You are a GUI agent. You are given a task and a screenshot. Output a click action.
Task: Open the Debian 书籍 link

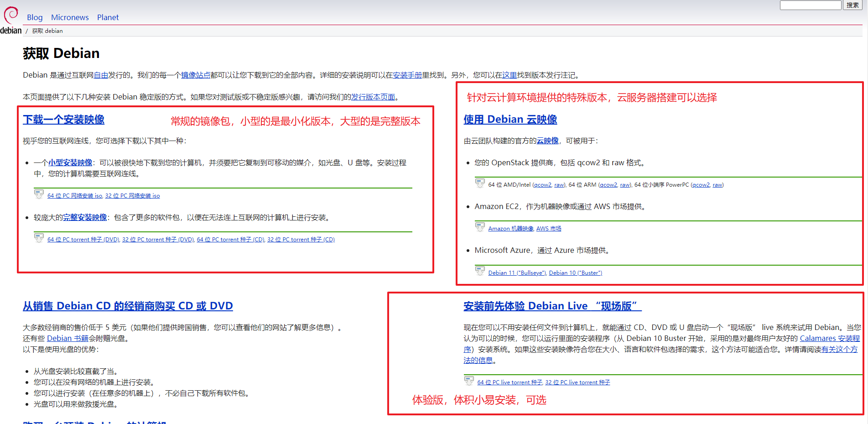[x=68, y=339]
